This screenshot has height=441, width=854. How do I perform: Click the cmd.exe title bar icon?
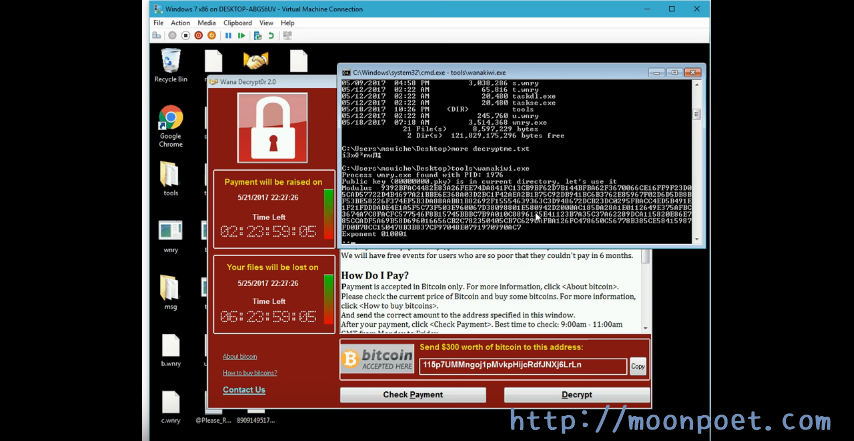point(346,72)
